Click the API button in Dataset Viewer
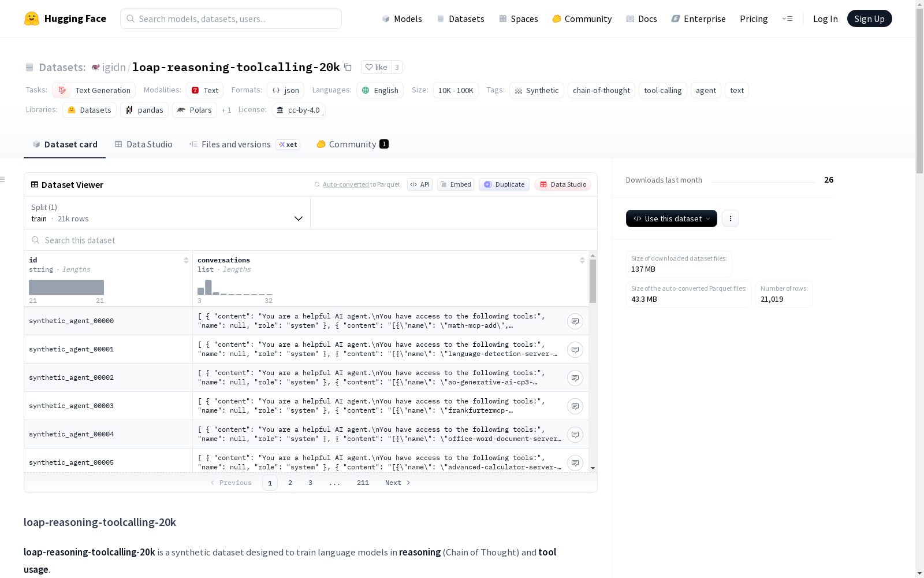924x578 pixels. point(420,184)
